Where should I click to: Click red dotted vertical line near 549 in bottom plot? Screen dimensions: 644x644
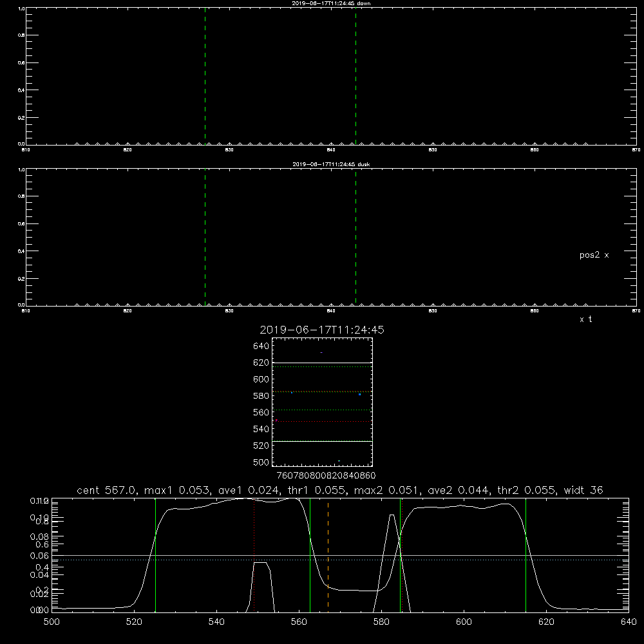pyautogui.click(x=254, y=554)
